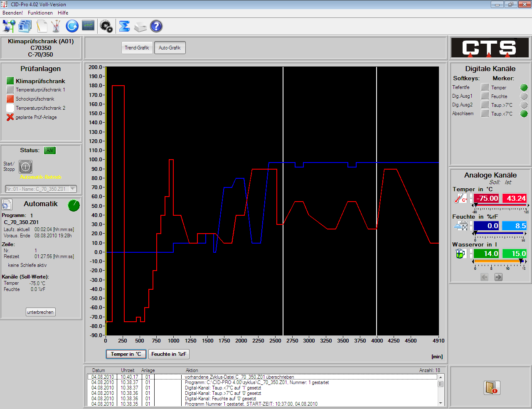
Task: Select the Feuchte in %rF graph channel
Action: coord(169,354)
